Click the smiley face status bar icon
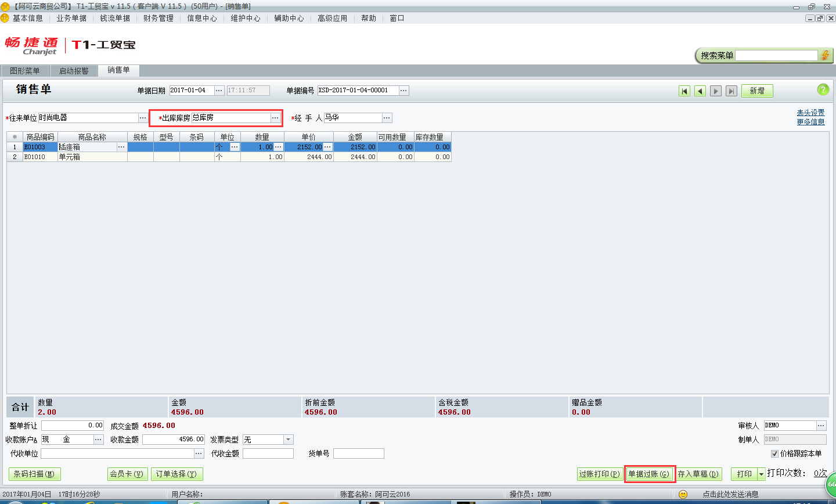Screen dimensions: 836x504 point(683,494)
